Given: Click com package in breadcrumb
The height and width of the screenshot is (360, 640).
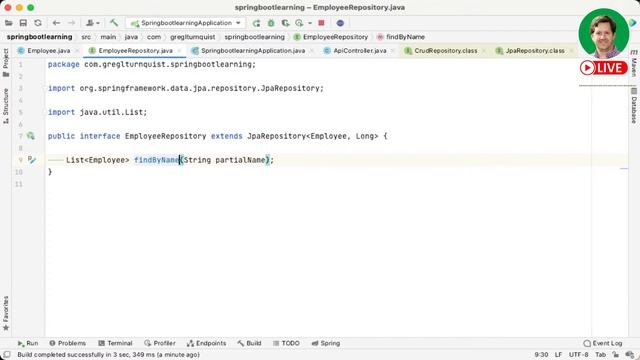Looking at the screenshot, I should tap(154, 37).
